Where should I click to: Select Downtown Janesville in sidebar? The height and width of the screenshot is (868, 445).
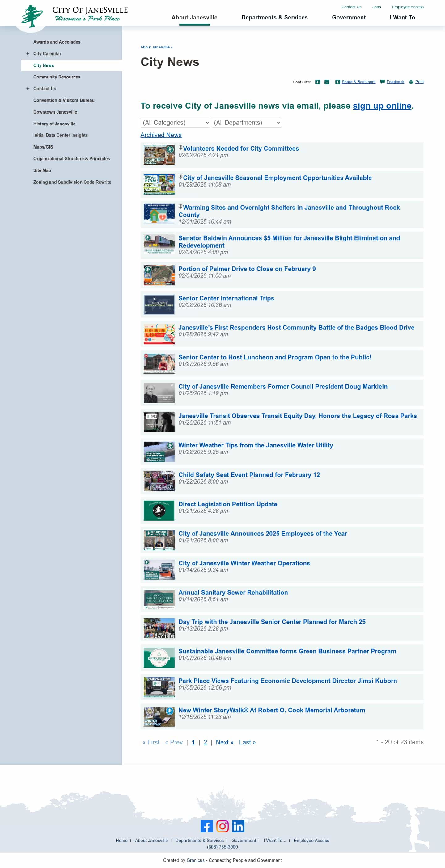coord(55,112)
